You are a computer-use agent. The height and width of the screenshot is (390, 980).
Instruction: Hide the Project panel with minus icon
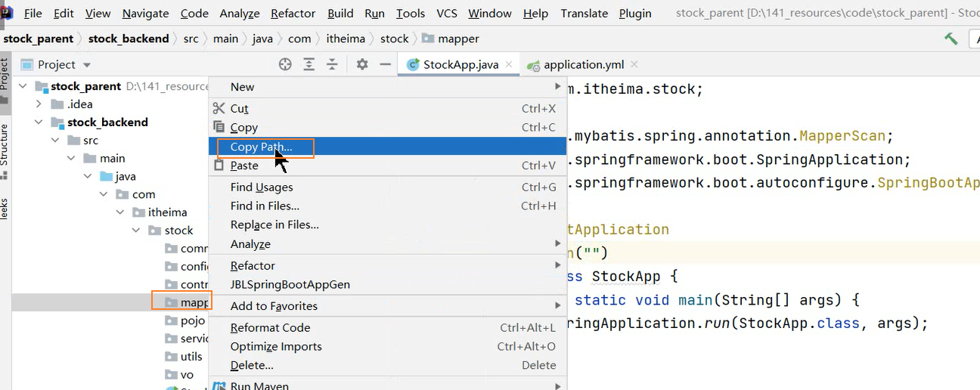(385, 64)
